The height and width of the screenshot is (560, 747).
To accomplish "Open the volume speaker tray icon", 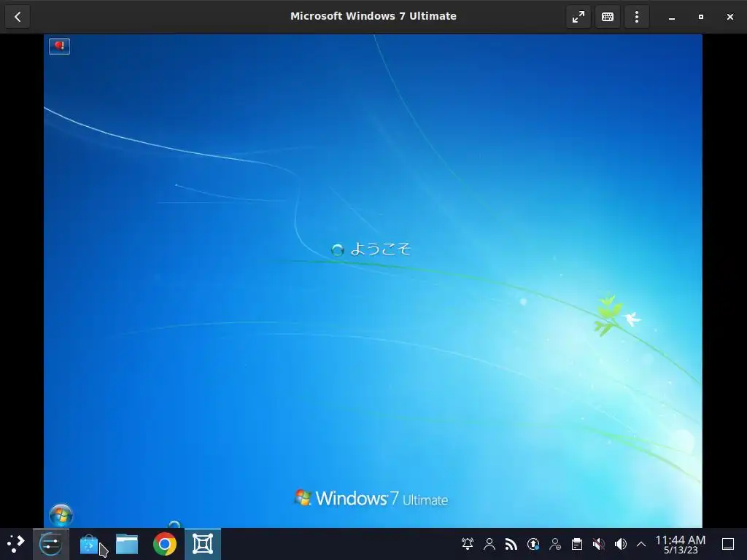I will click(x=621, y=544).
